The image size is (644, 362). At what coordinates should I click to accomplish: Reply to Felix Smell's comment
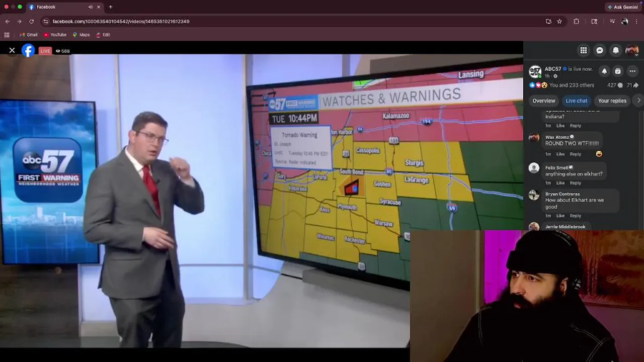tap(576, 183)
